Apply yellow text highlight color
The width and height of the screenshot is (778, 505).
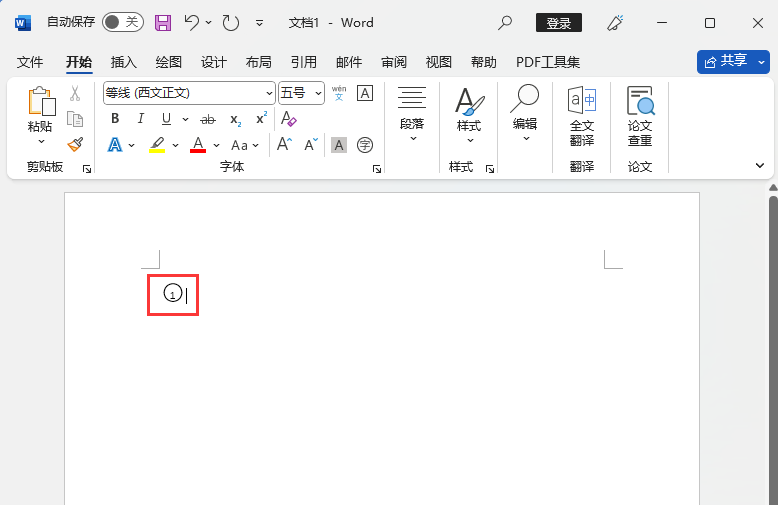pyautogui.click(x=157, y=145)
